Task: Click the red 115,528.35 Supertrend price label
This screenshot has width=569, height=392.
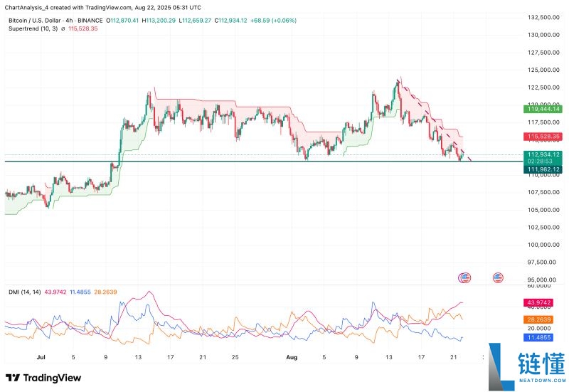Action: pos(543,136)
